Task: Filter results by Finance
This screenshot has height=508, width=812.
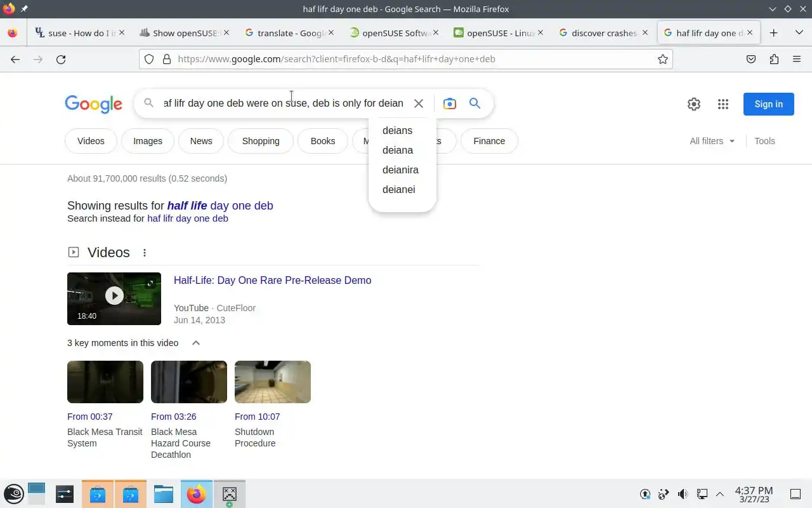Action: [489, 141]
